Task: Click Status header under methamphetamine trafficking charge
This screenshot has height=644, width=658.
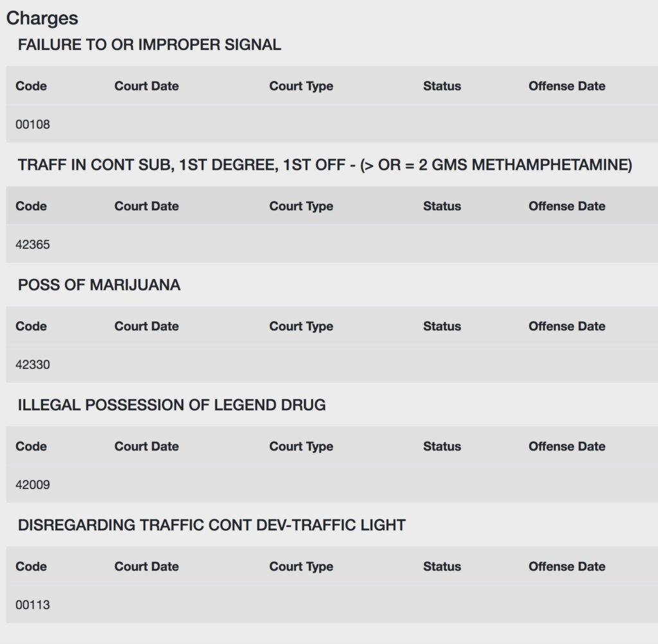Action: click(x=442, y=206)
